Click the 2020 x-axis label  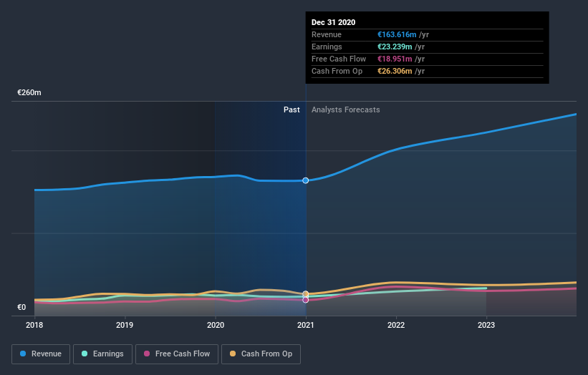tap(216, 325)
